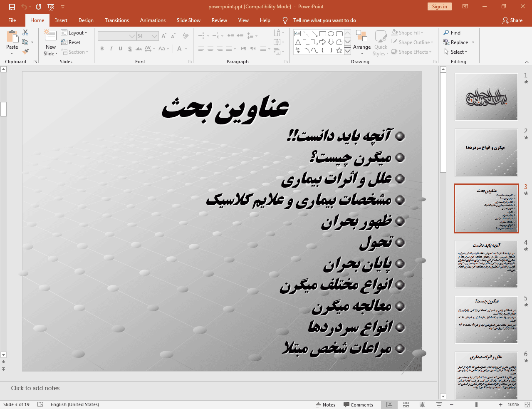Toggle underline formatting
Screen dimensions: 532x409
click(x=120, y=49)
